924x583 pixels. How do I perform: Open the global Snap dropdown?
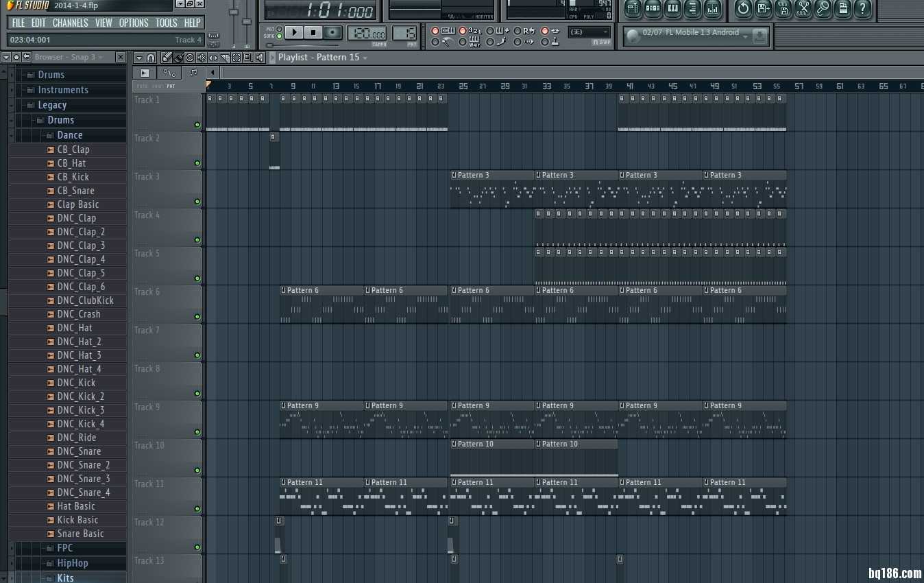(x=589, y=32)
